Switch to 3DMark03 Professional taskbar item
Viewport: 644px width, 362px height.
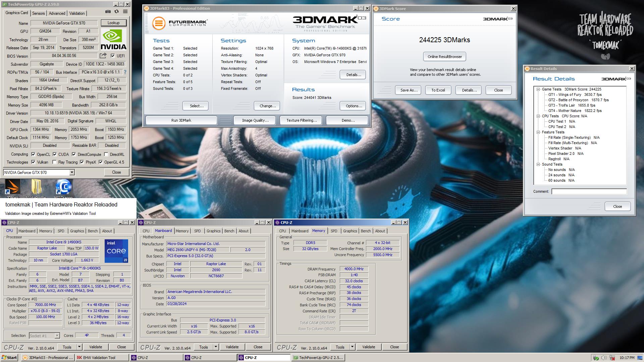point(47,358)
